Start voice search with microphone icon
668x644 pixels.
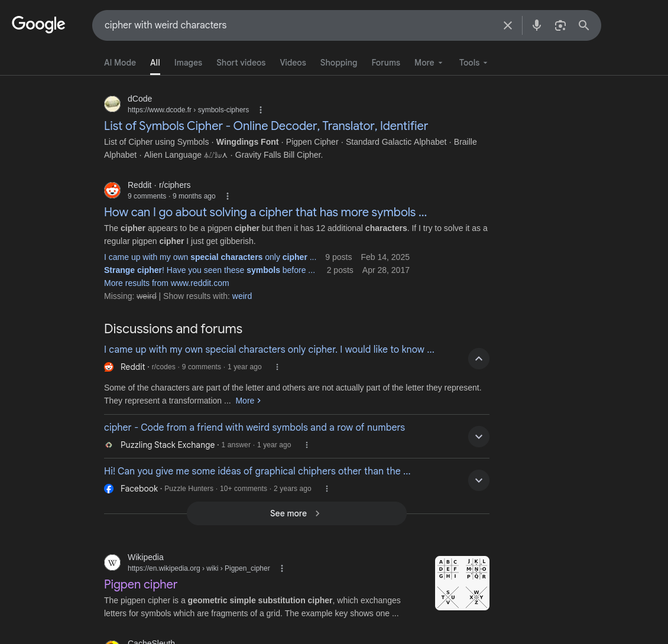536,25
